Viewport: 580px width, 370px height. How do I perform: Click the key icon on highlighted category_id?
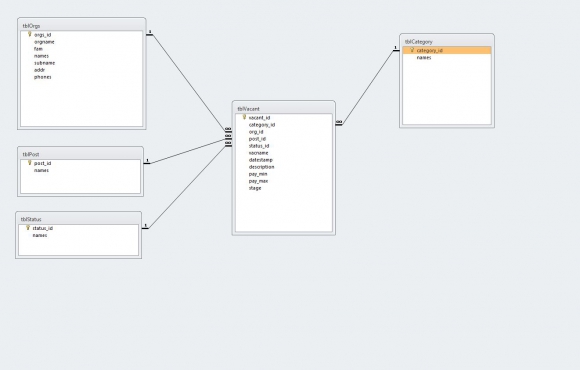pos(412,50)
